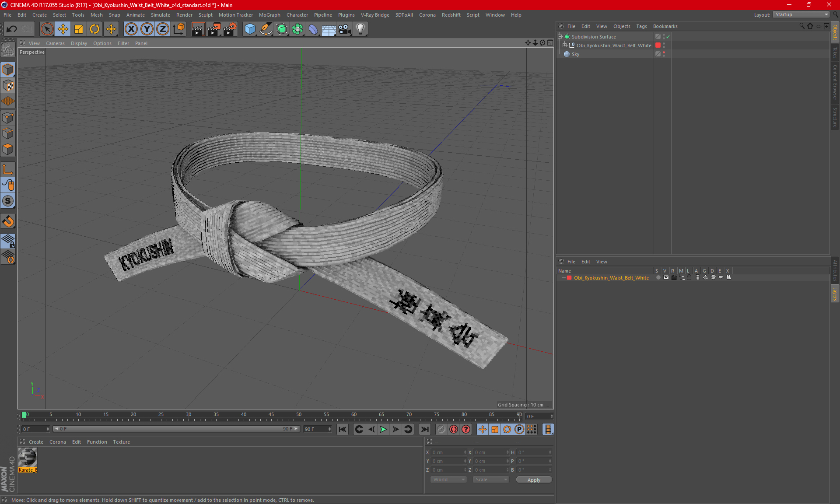Open the Layout Startup dropdown
The width and height of the screenshot is (840, 504).
point(801,14)
